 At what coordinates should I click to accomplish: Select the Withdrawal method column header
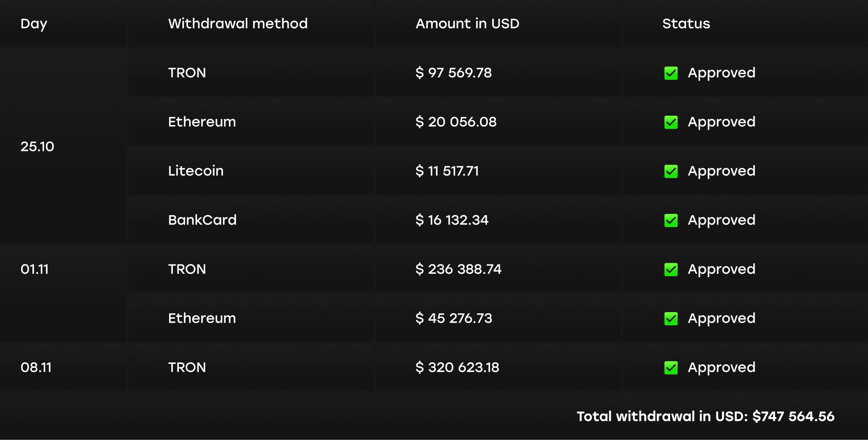coord(238,23)
